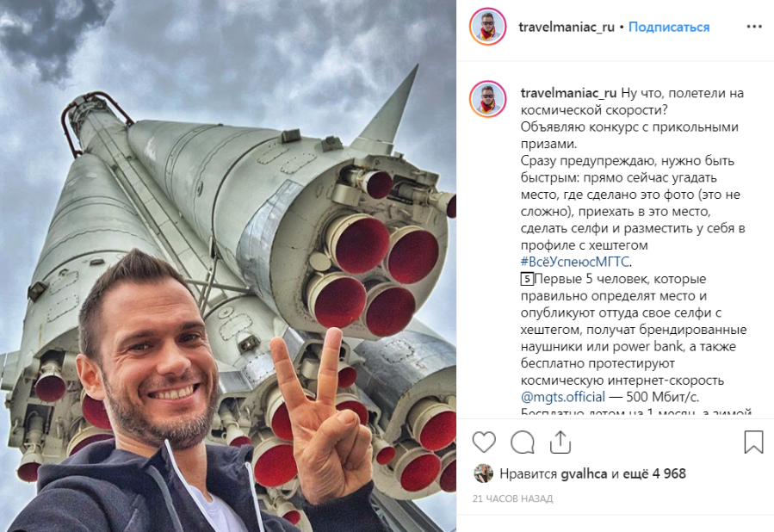Click the caption author avatar
This screenshot has height=532, width=774.
(487, 99)
